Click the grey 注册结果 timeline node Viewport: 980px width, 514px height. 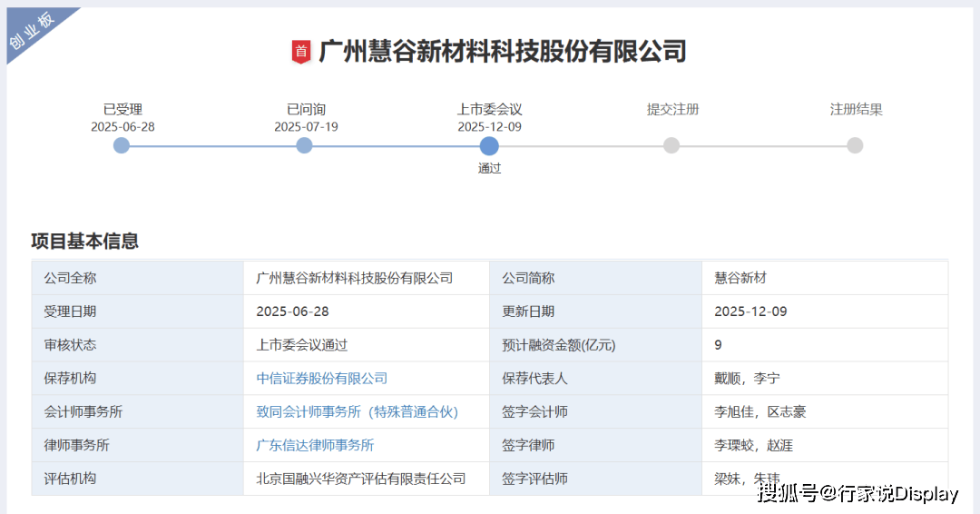(855, 145)
